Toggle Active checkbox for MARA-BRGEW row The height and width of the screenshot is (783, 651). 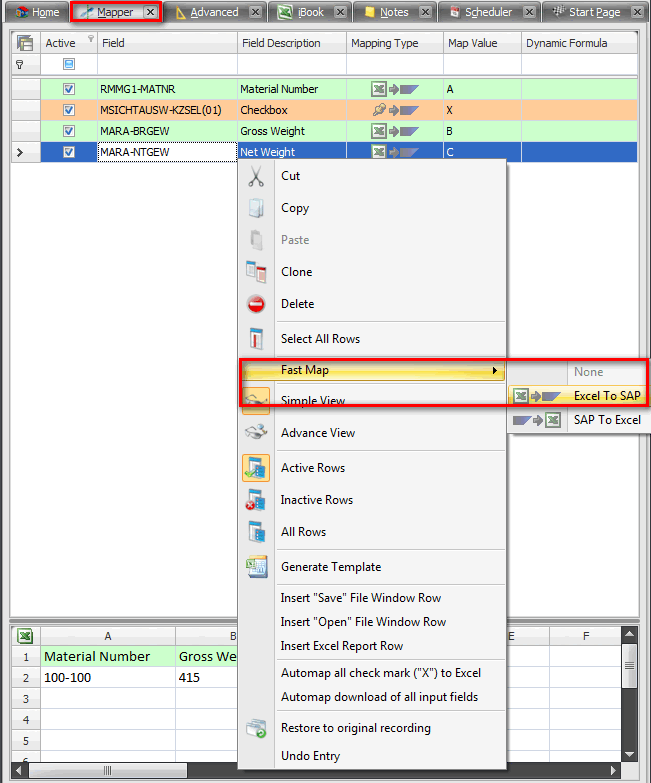coord(69,131)
